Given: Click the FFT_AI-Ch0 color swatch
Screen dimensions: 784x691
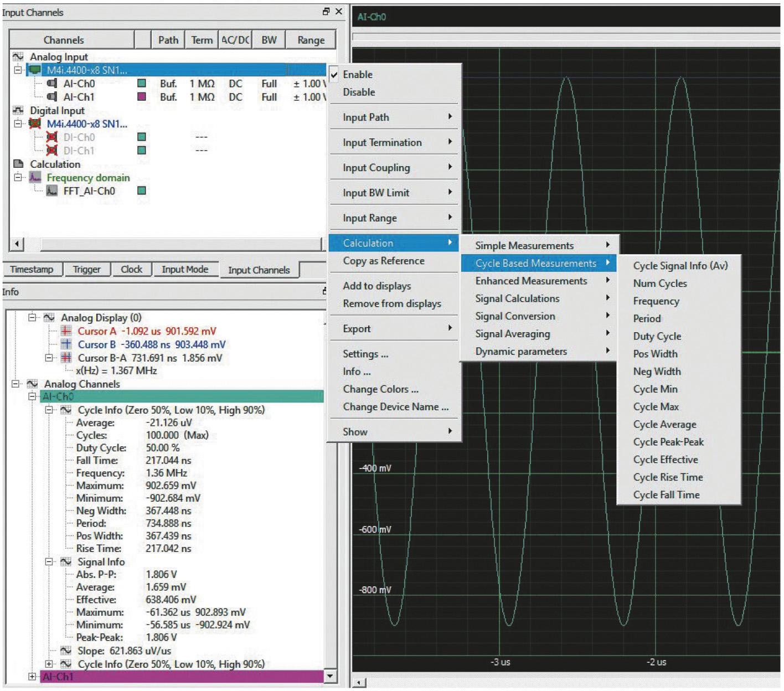Looking at the screenshot, I should [x=142, y=190].
